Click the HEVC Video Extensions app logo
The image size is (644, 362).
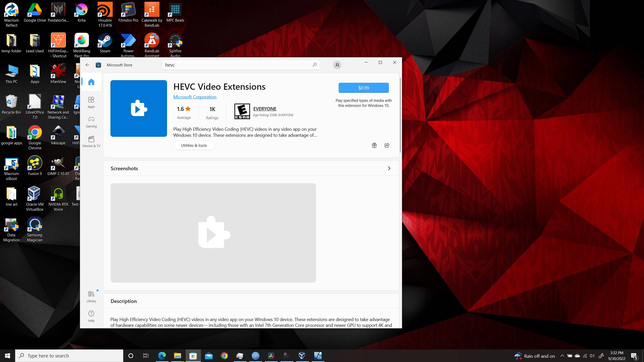(139, 108)
